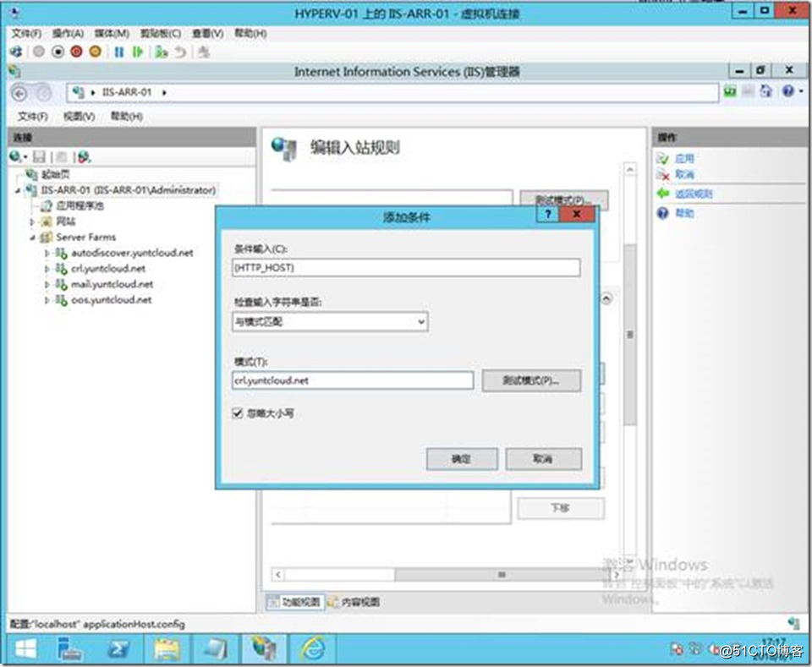Click the Help link (帮助) in Actions pane
The width and height of the screenshot is (812, 667).
click(684, 213)
